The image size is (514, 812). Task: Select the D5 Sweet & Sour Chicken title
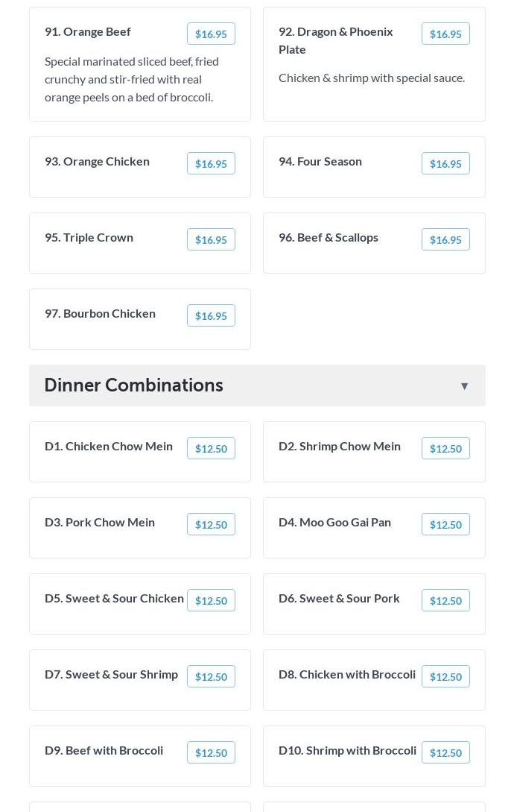(114, 598)
